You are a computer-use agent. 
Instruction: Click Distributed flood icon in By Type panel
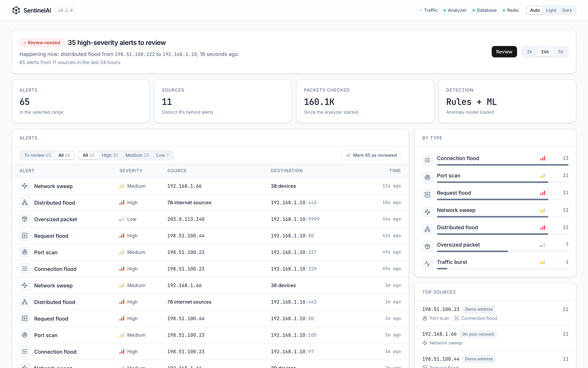click(x=427, y=229)
